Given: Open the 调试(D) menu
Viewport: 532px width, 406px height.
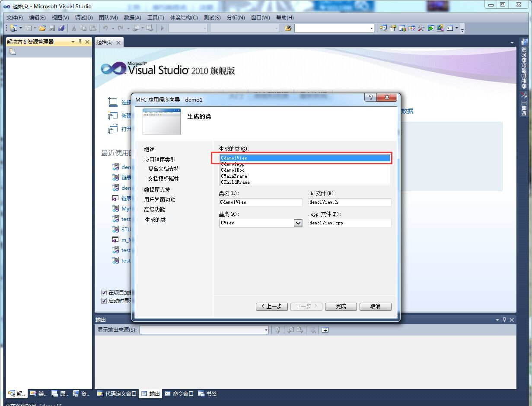Looking at the screenshot, I should [84, 18].
